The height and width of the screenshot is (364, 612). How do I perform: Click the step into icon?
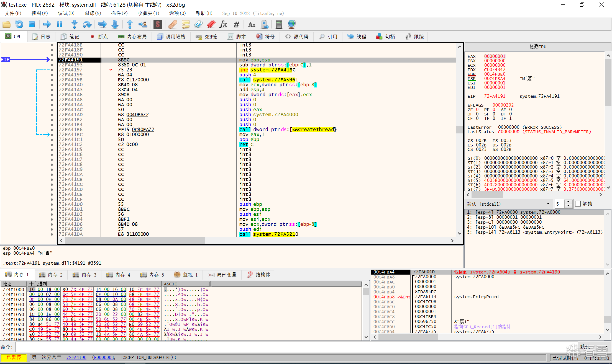(x=74, y=24)
